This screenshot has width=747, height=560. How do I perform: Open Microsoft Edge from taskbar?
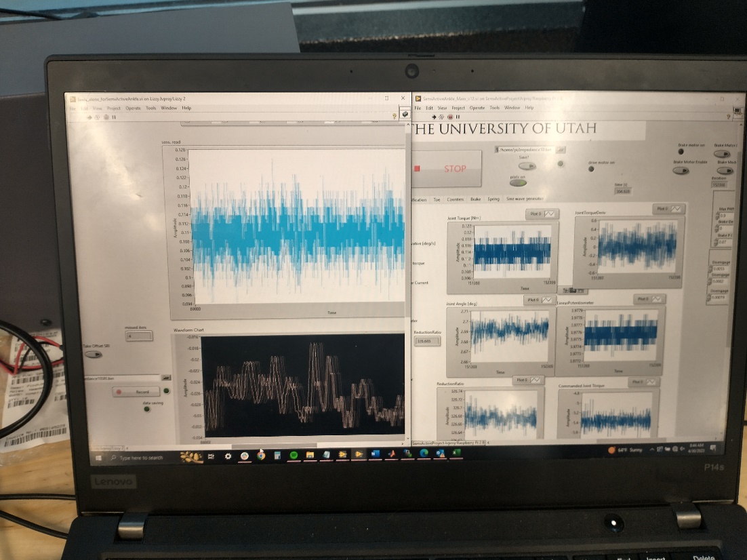[424, 454]
